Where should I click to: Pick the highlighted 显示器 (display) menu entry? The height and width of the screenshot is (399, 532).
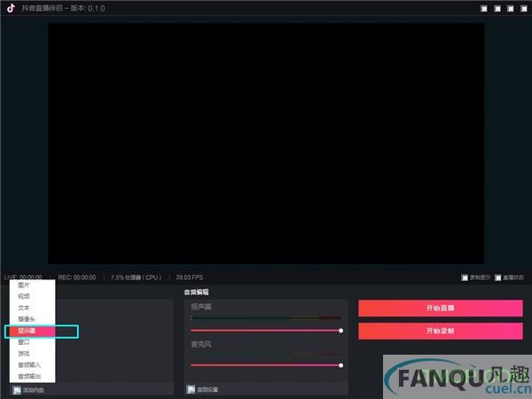coord(32,331)
